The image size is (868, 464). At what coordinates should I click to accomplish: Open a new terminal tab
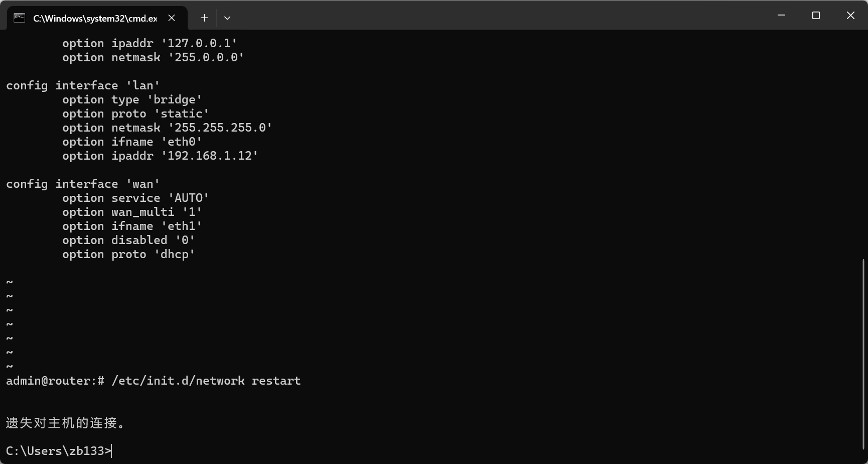(x=204, y=18)
